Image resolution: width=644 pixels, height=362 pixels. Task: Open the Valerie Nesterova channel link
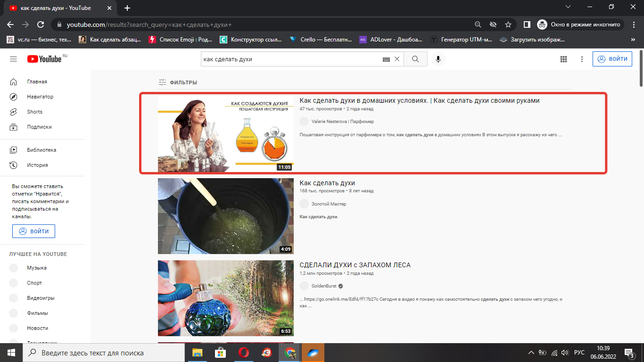coord(343,122)
